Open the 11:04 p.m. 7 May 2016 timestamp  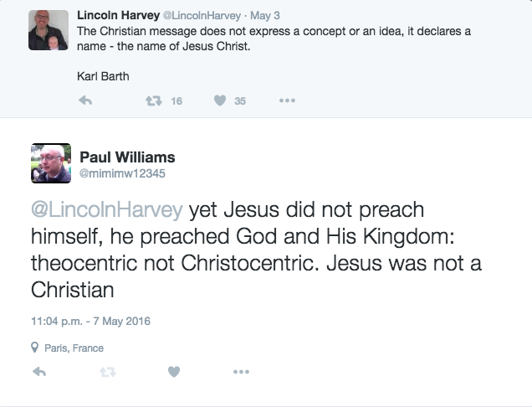pos(90,321)
